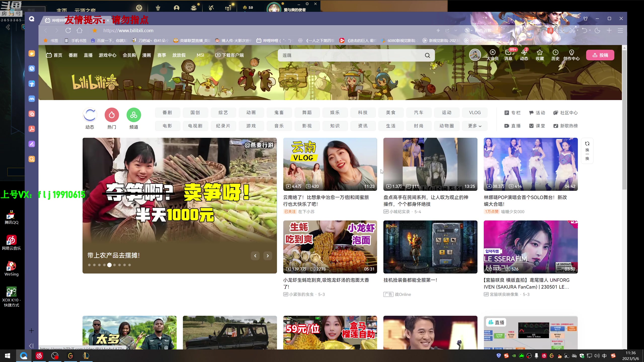This screenshot has height=362, width=644.
Task: Click the green 频道 channel icon
Action: pyautogui.click(x=134, y=115)
